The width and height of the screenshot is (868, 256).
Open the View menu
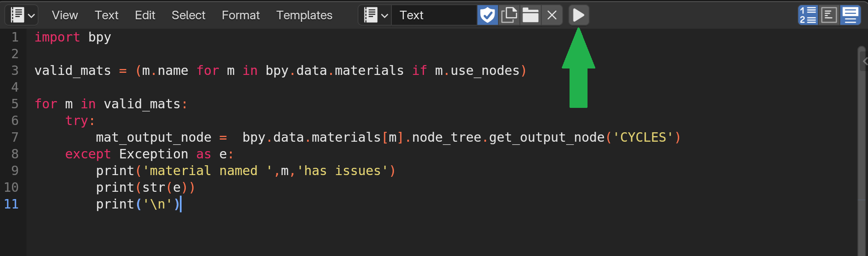(65, 15)
